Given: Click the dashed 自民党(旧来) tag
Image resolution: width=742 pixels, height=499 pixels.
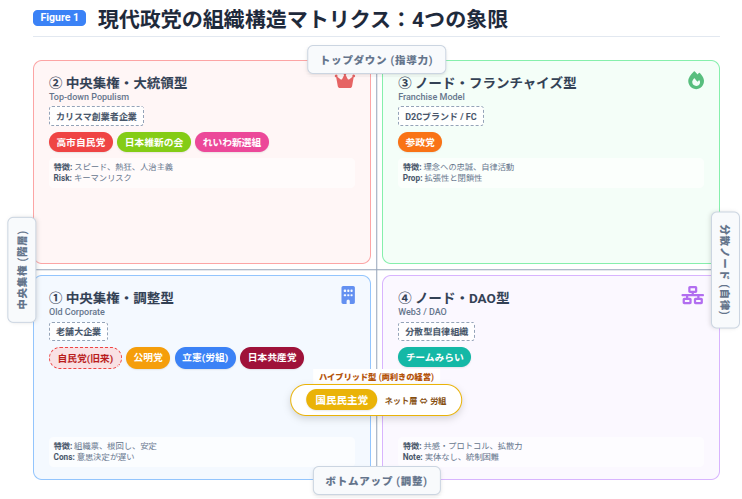Looking at the screenshot, I should [x=86, y=358].
